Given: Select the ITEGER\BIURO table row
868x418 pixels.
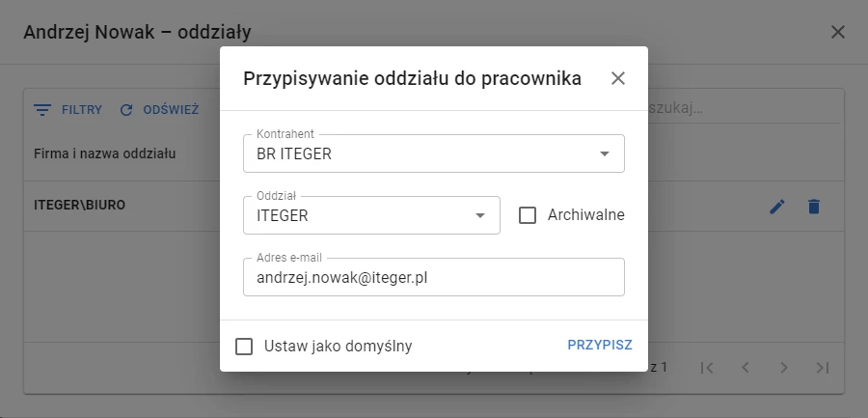Looking at the screenshot, I should click(434, 207).
